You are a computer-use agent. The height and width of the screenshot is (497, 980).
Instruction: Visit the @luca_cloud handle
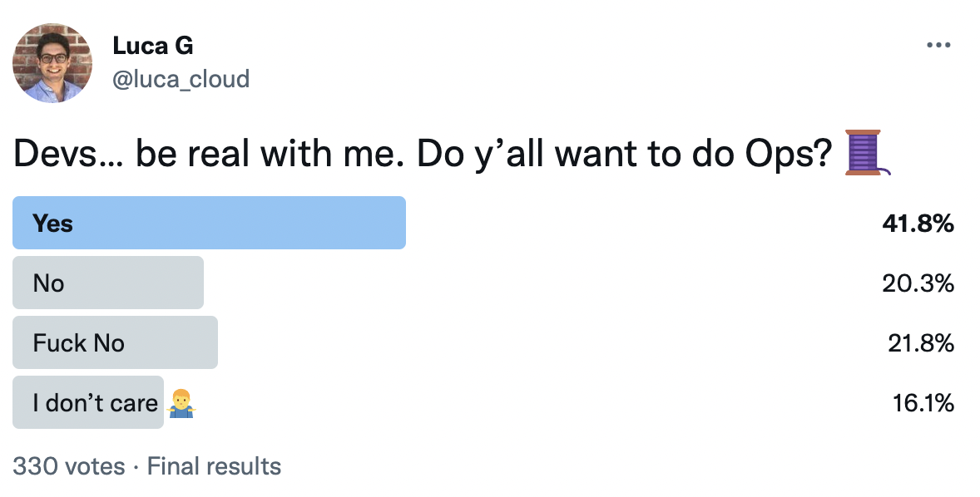tap(181, 79)
